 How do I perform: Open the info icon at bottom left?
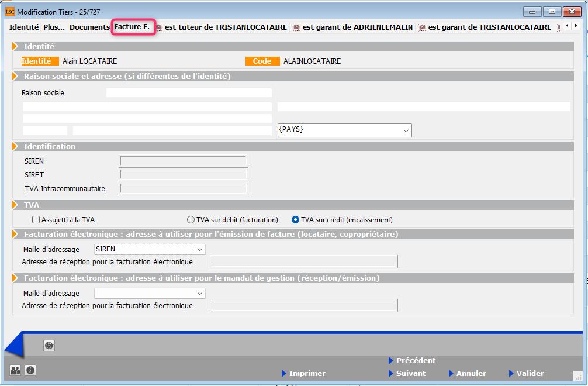point(30,370)
